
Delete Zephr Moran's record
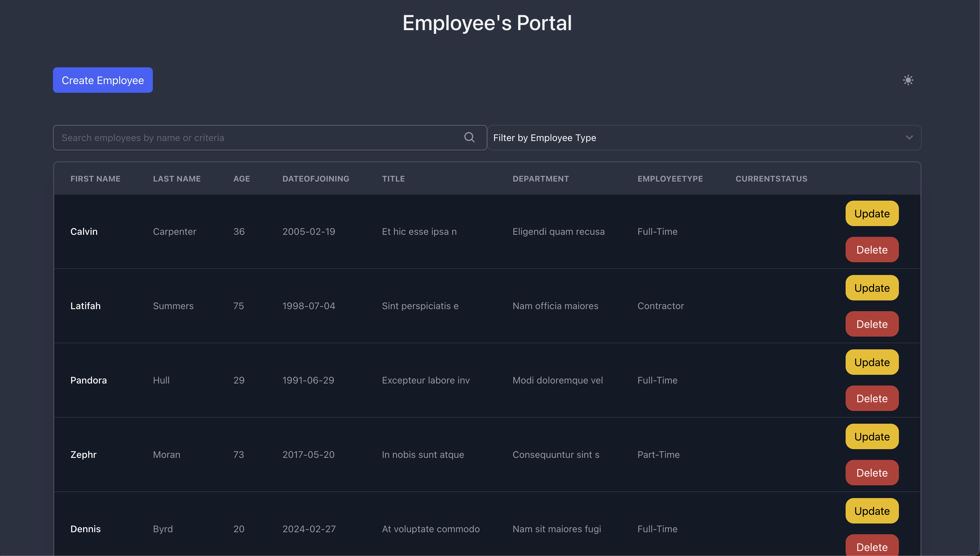tap(872, 473)
